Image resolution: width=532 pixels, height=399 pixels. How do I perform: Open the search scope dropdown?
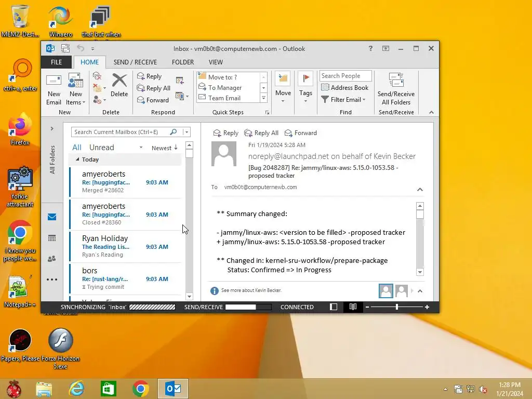coord(187,132)
